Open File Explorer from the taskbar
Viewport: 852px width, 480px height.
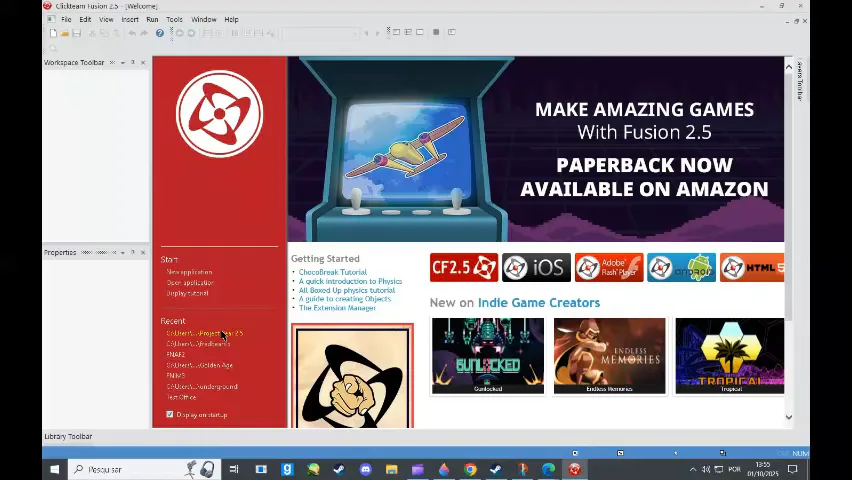tap(392, 469)
